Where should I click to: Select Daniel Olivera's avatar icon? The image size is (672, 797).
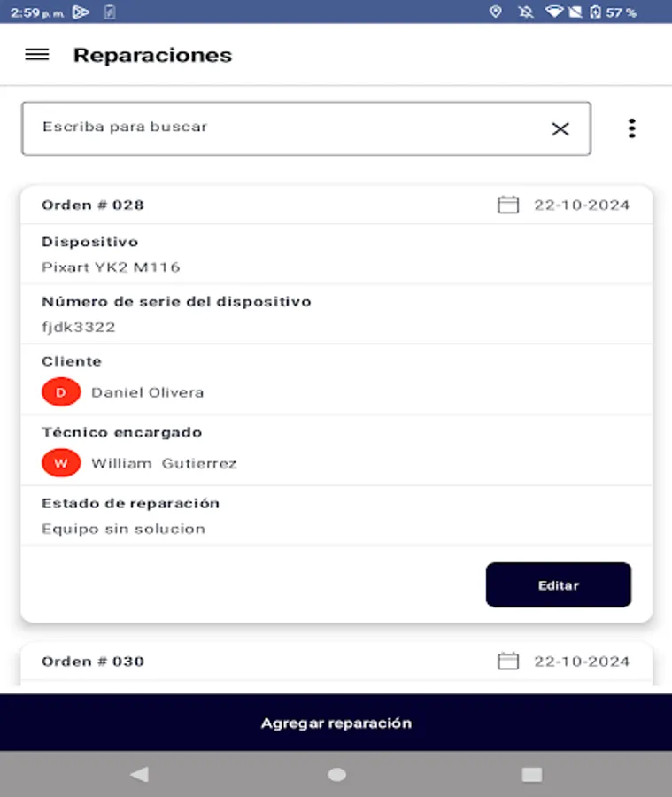[x=60, y=391]
